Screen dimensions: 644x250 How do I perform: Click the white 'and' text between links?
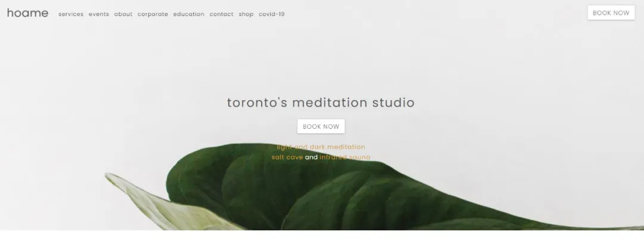[311, 157]
